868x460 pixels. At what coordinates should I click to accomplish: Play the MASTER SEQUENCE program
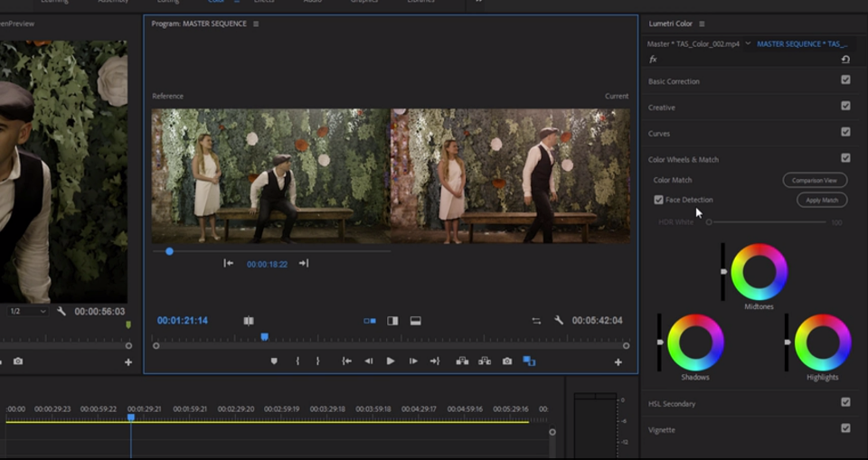pos(391,361)
